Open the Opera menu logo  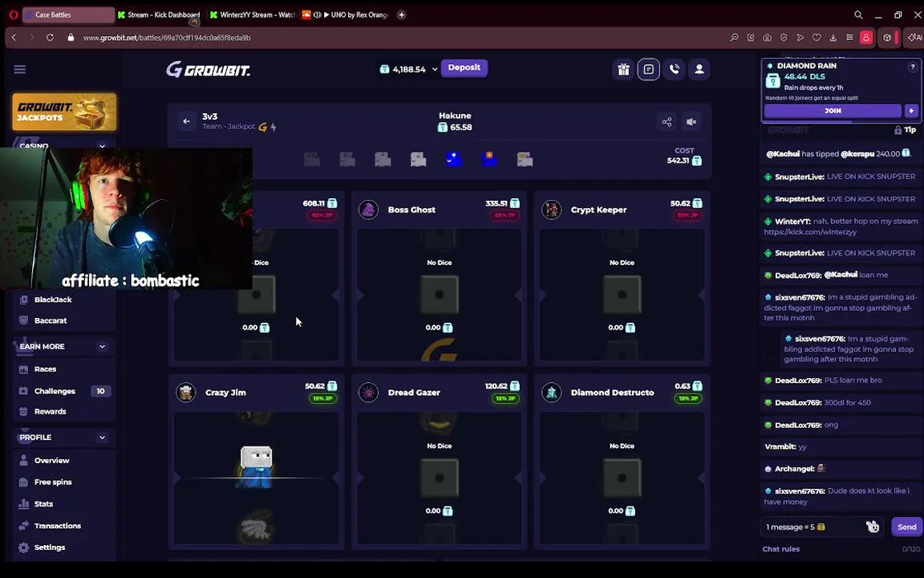pyautogui.click(x=14, y=14)
